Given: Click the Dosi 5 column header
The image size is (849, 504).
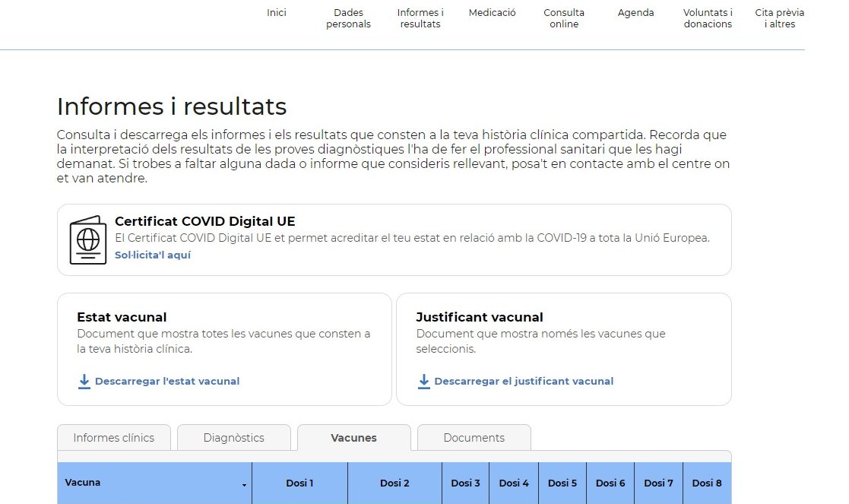Looking at the screenshot, I should (x=562, y=483).
